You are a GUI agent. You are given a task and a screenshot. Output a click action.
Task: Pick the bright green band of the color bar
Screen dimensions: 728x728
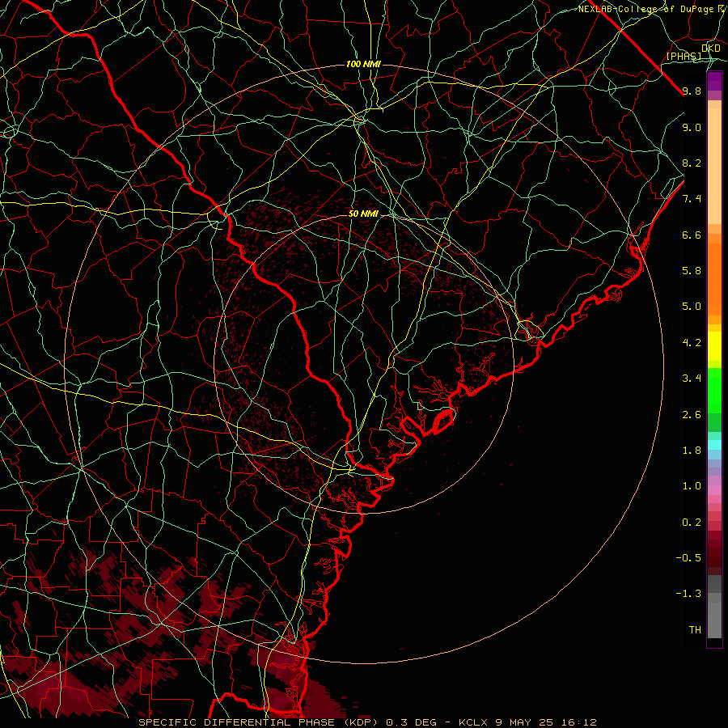714,389
